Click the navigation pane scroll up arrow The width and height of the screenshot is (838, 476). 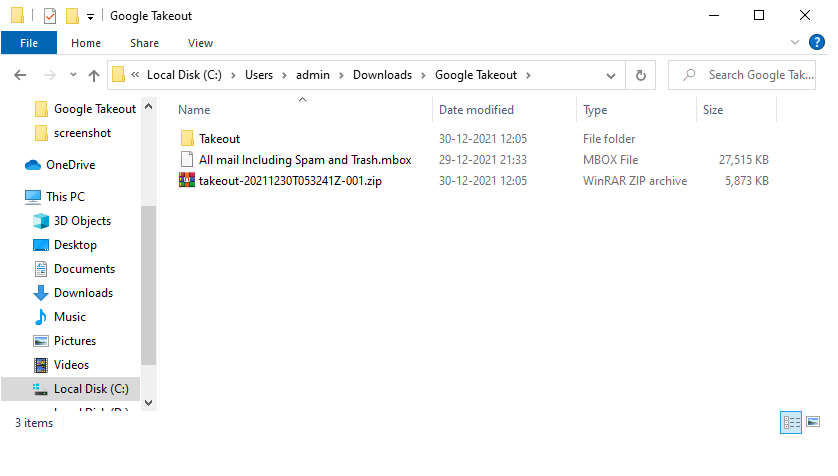click(149, 106)
